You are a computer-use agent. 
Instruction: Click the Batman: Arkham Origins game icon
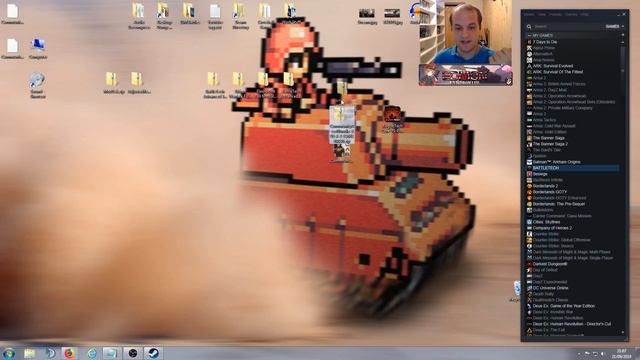click(529, 162)
